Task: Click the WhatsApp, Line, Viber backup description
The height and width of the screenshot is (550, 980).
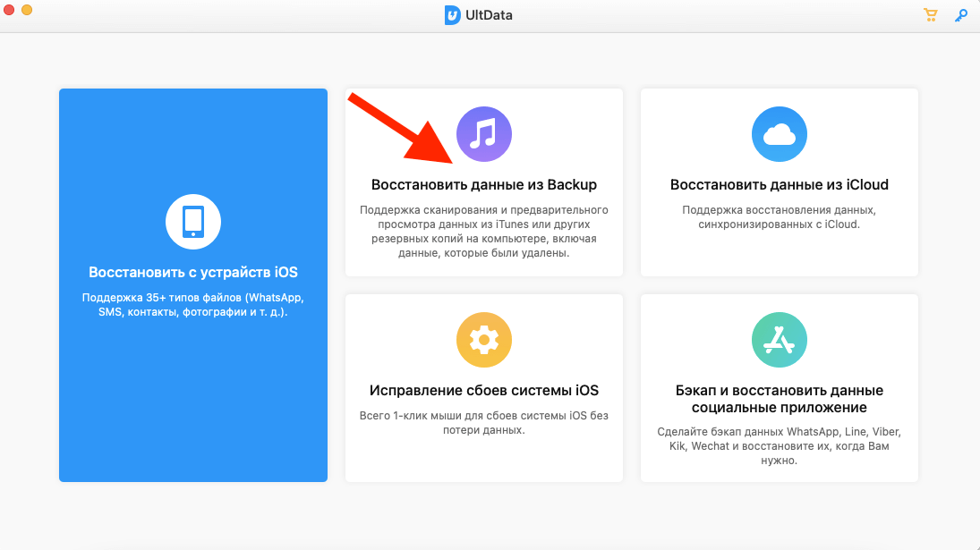Action: click(779, 446)
